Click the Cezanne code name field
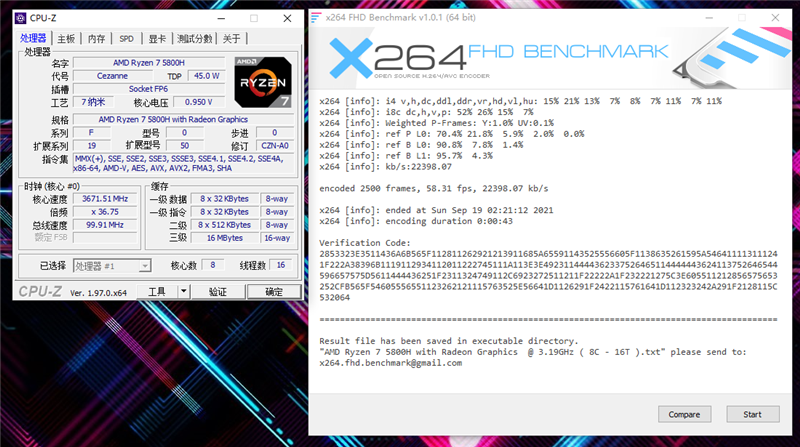The image size is (800, 447). pos(112,76)
